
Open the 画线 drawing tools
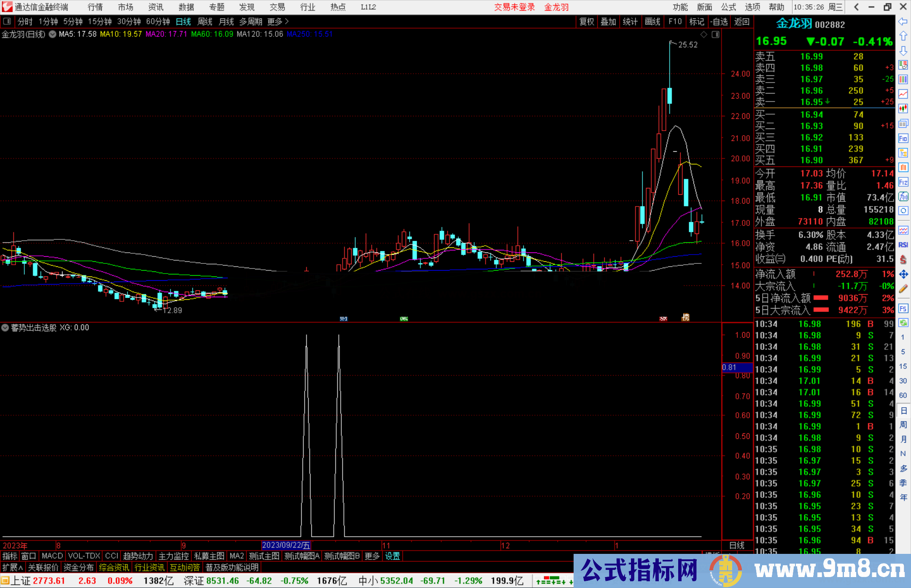tap(652, 21)
